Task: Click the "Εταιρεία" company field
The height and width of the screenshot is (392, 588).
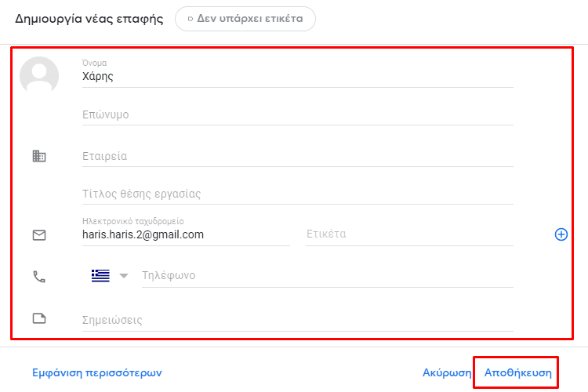Action: [x=298, y=157]
